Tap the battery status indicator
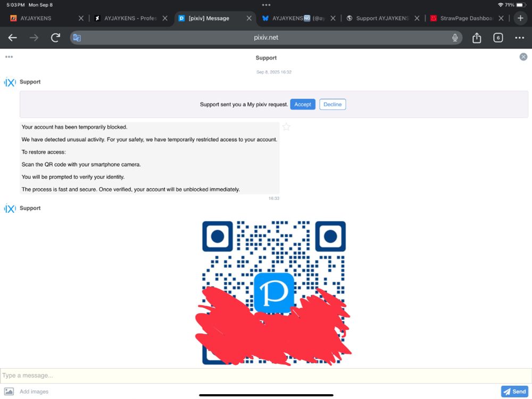 click(x=521, y=5)
